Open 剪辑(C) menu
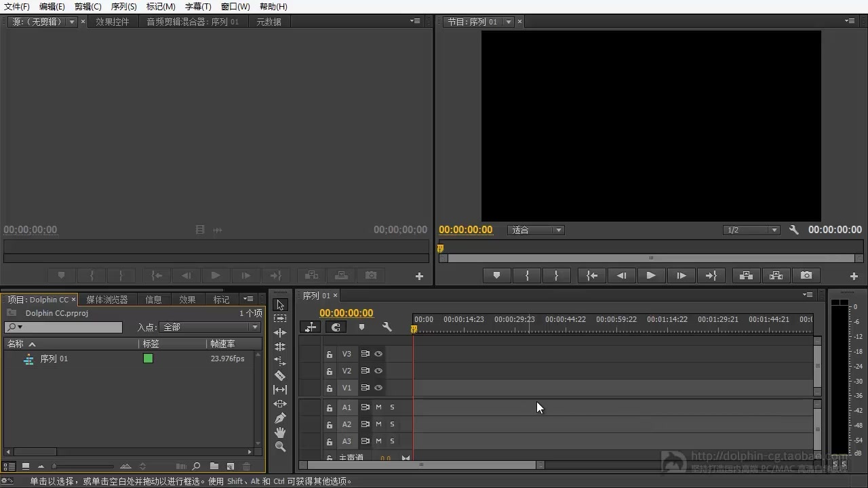Screen dimensions: 868x488 click(88, 6)
